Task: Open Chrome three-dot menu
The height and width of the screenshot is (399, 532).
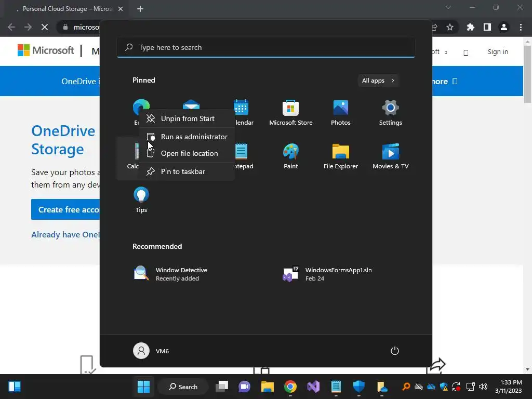Action: (x=521, y=27)
